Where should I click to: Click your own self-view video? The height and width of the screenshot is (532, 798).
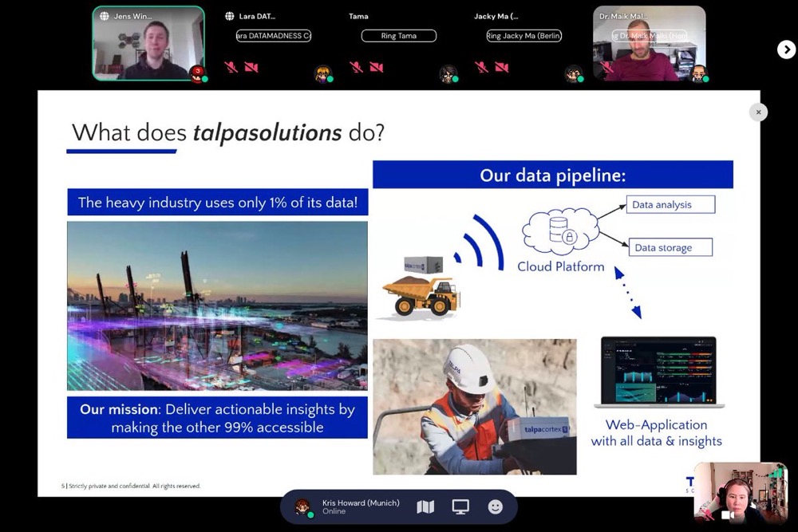point(741,494)
